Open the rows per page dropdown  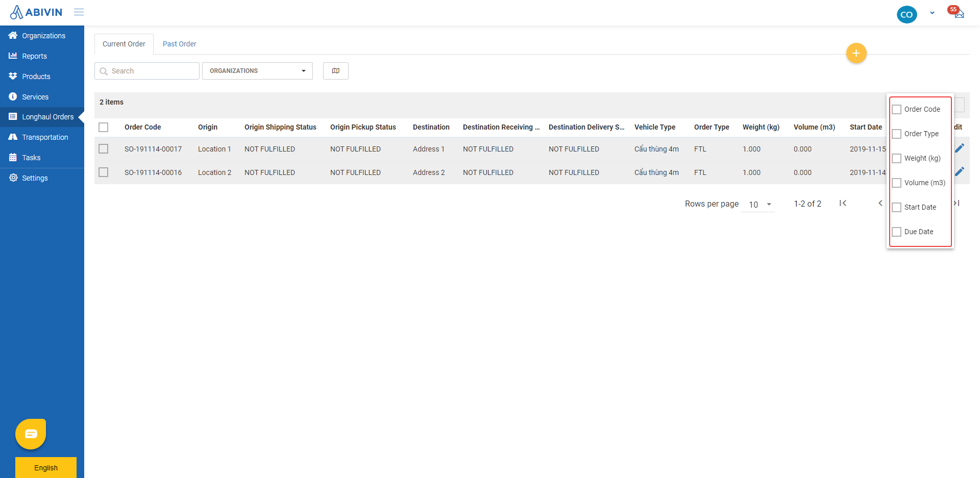(758, 205)
